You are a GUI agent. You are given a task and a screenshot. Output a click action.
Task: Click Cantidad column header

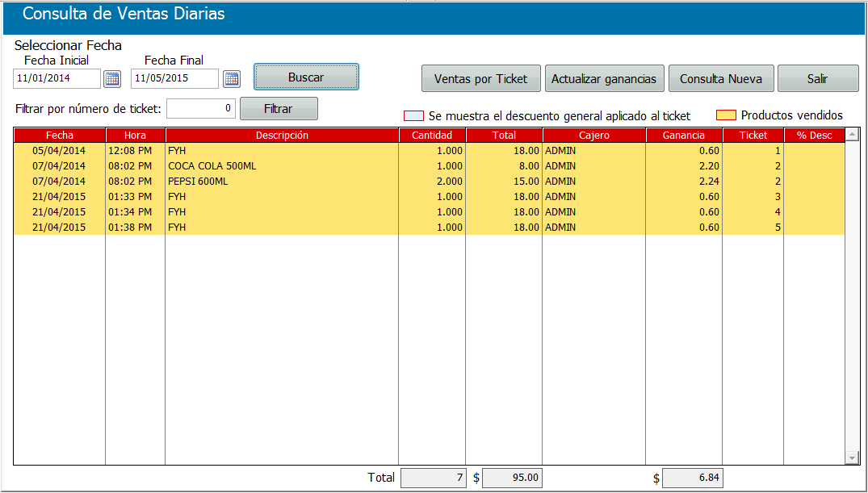click(x=432, y=135)
